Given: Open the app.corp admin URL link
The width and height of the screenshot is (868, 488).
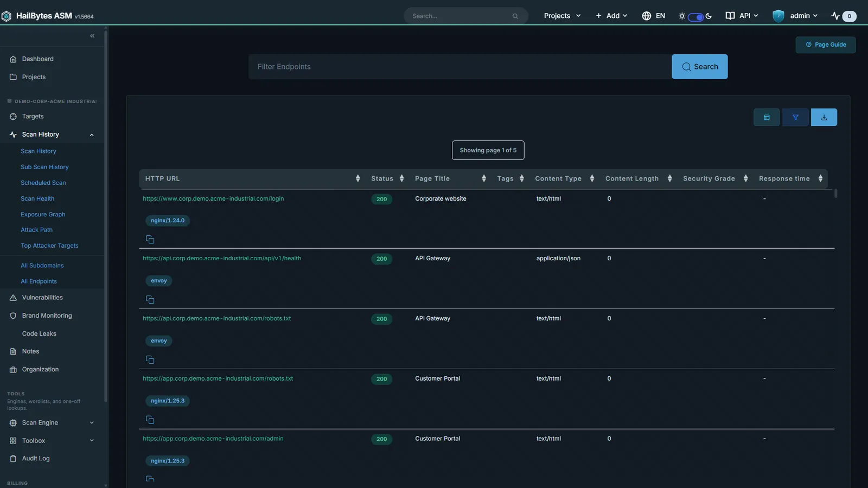Looking at the screenshot, I should pyautogui.click(x=213, y=439).
